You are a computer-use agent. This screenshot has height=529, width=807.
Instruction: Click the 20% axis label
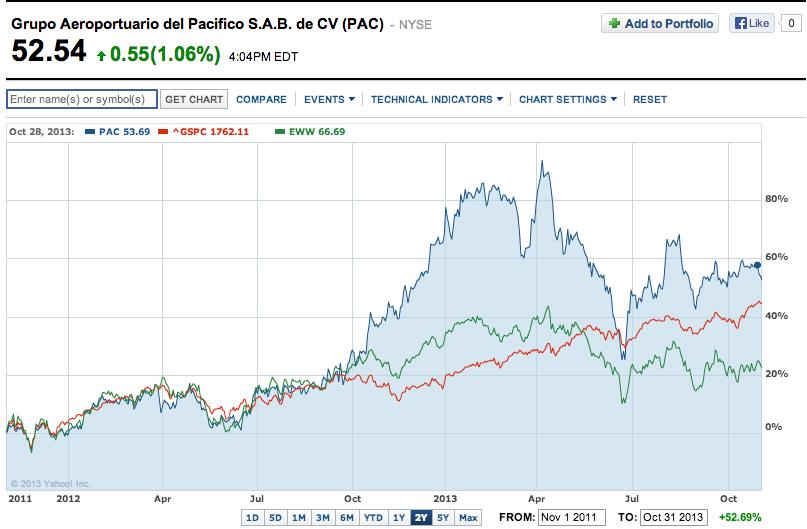(776, 374)
